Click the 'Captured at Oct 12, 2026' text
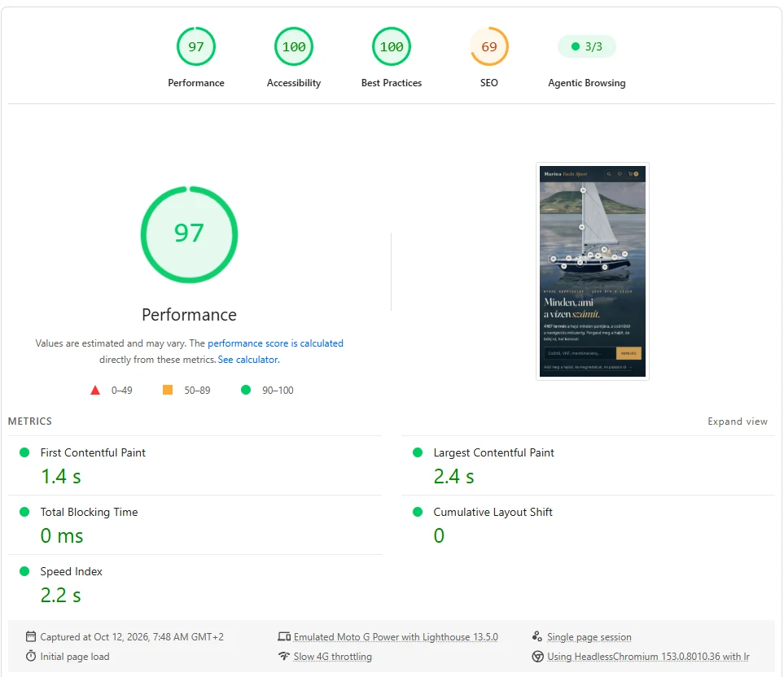 (x=132, y=637)
